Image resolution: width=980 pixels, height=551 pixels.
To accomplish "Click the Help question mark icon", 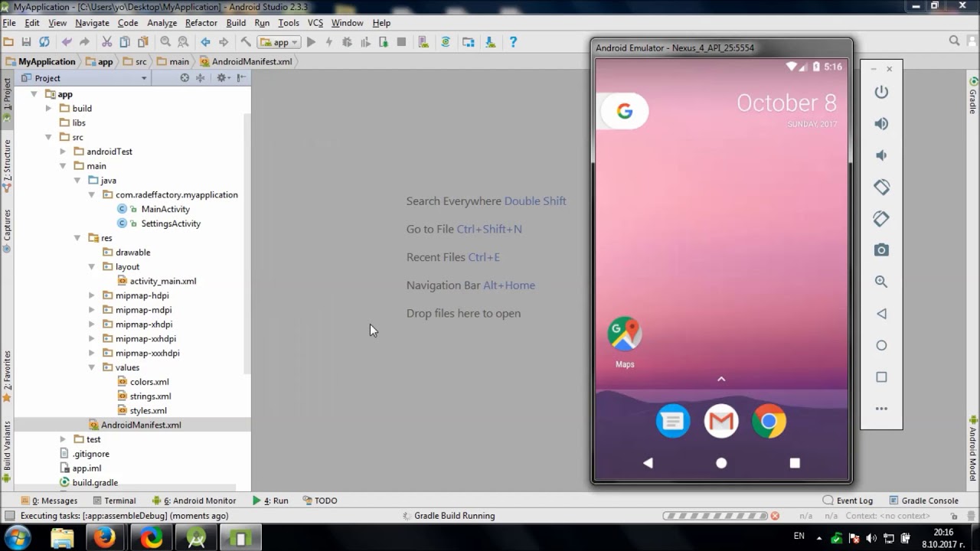I will [x=513, y=42].
